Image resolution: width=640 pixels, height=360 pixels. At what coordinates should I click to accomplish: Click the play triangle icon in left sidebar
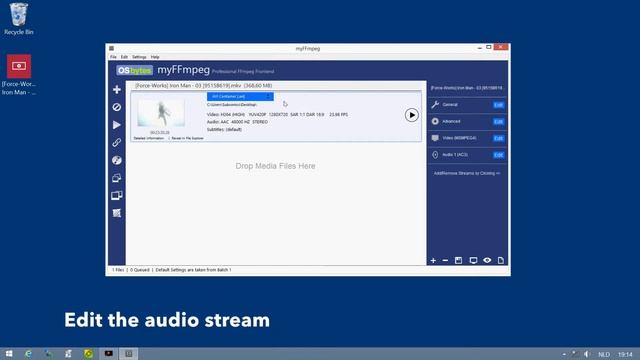pos(117,125)
